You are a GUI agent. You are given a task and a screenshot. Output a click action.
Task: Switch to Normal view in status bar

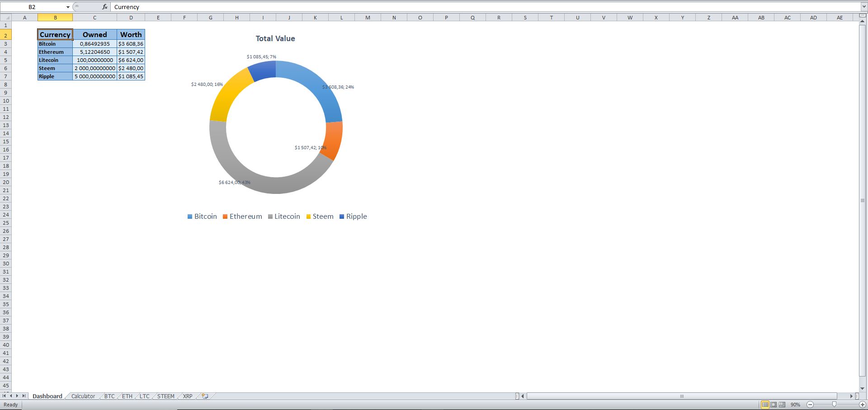(765, 405)
